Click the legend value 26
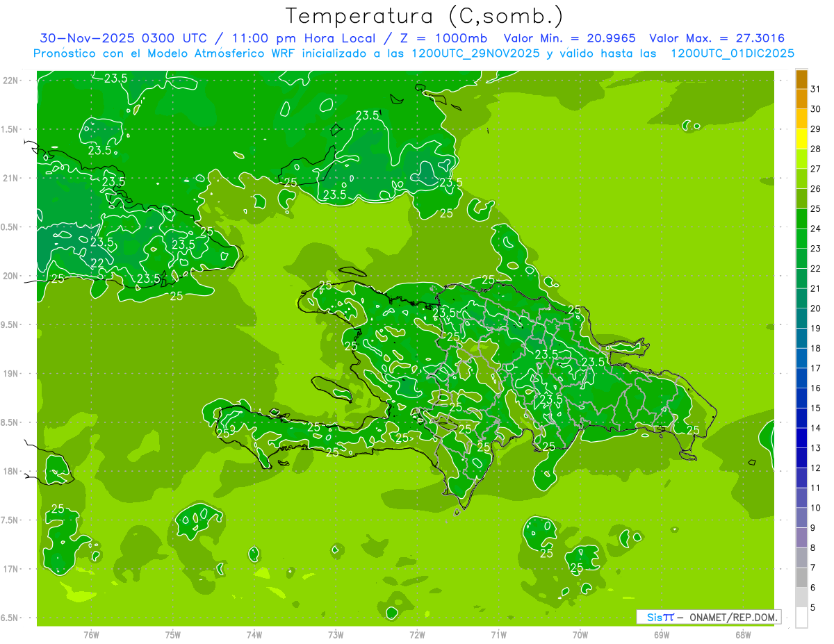The width and height of the screenshot is (834, 644). 816,188
